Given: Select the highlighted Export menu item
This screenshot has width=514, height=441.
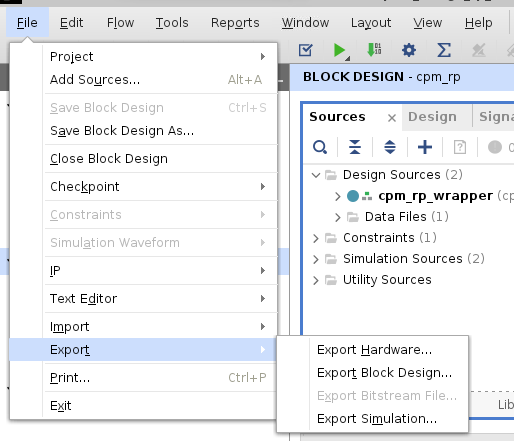Looking at the screenshot, I should coord(143,350).
